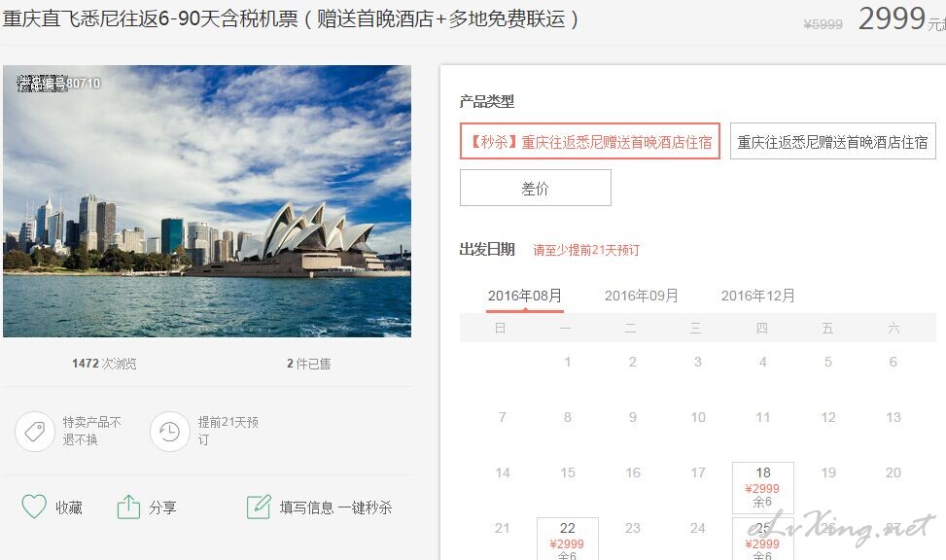Click the 出发日期 section heading

pyautogui.click(x=487, y=249)
